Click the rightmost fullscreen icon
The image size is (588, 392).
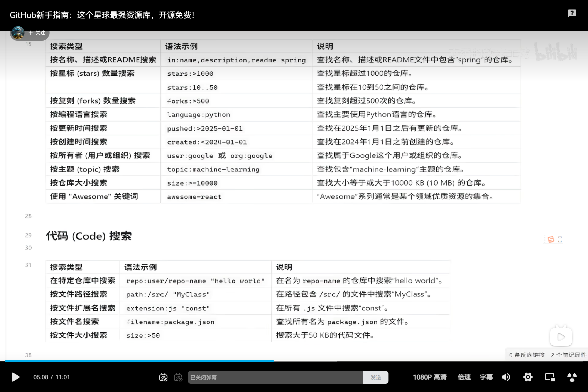coord(572,377)
